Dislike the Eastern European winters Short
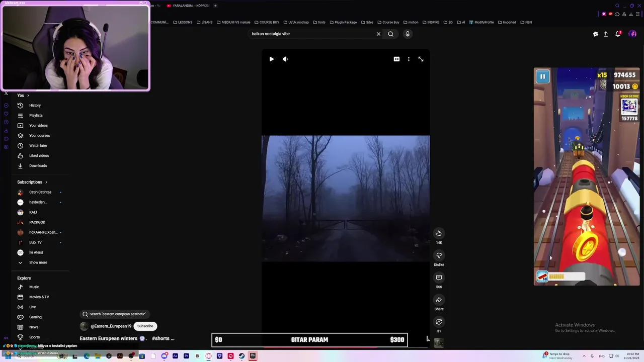This screenshot has height=362, width=644. [439, 255]
